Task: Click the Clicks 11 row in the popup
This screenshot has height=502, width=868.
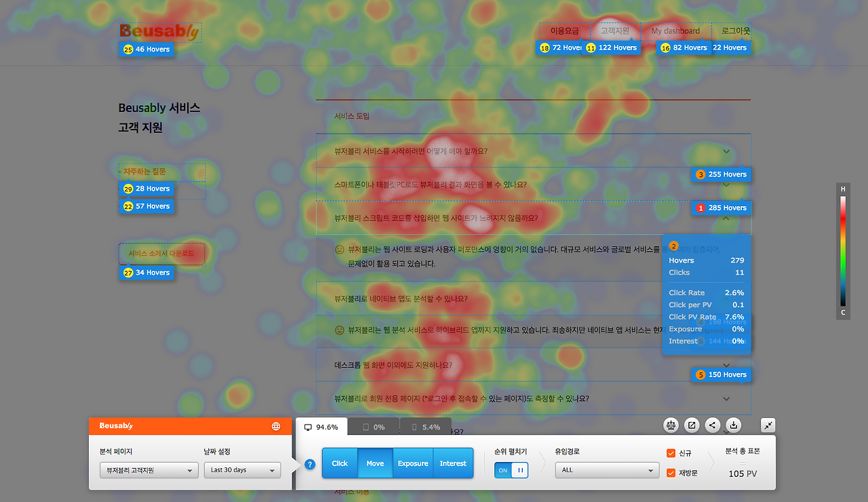Action: click(x=707, y=273)
